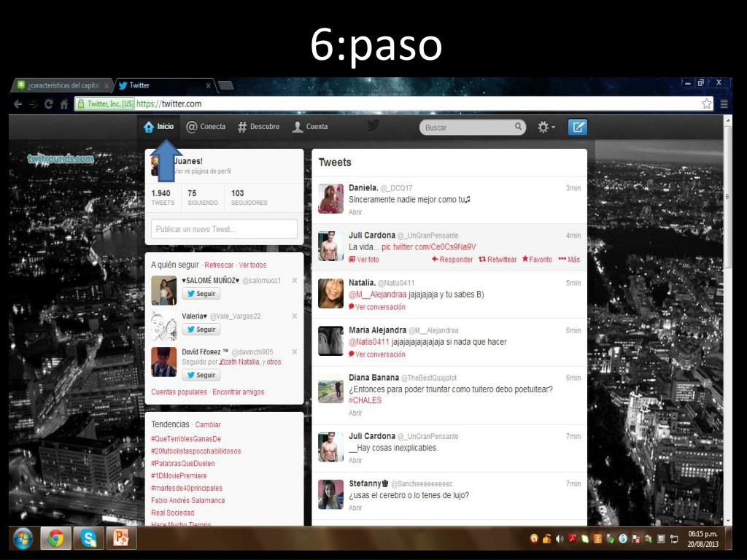
Task: Open a new browser tab
Action: click(225, 86)
